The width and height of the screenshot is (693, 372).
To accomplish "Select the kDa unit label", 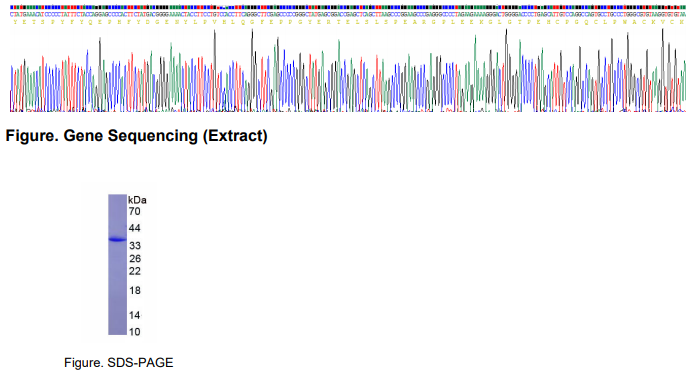I will 137,200.
